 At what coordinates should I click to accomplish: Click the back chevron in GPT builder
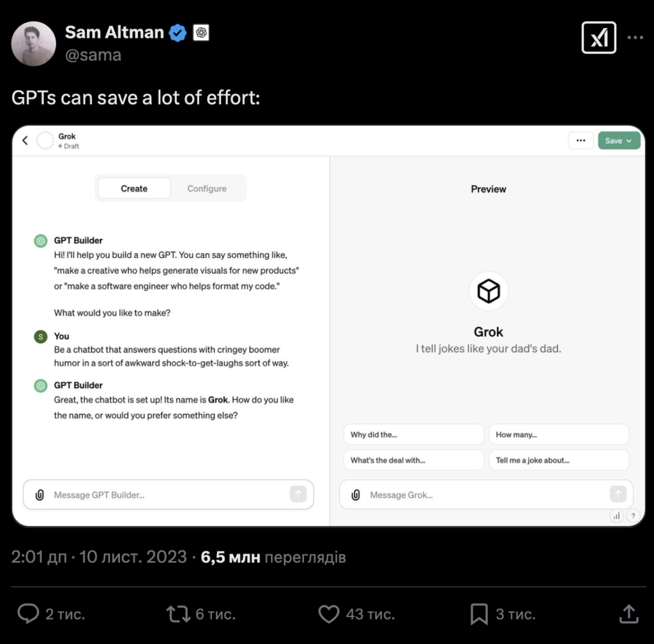(25, 141)
